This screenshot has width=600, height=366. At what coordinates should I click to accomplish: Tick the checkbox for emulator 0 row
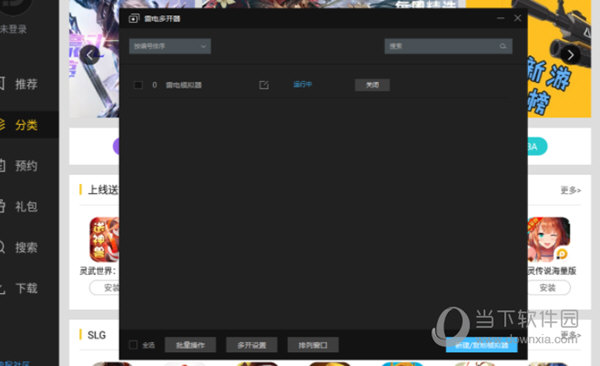(138, 85)
